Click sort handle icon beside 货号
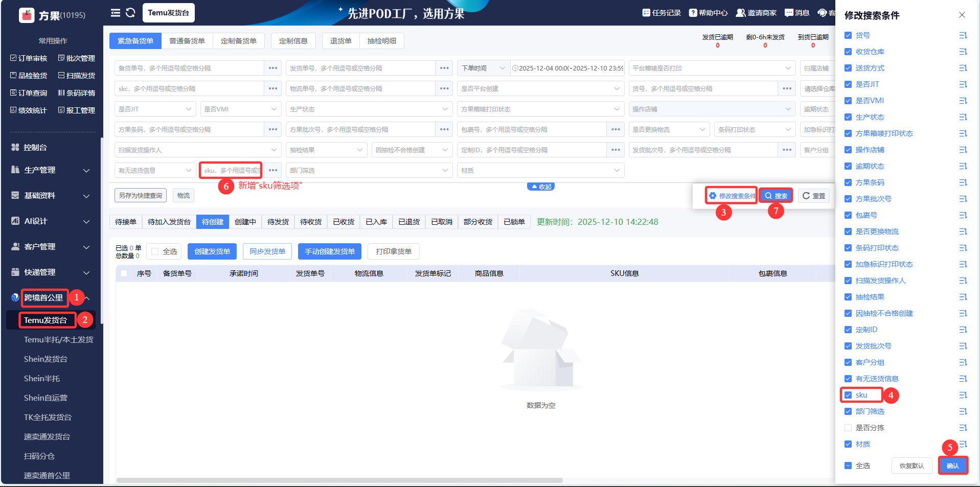 click(x=963, y=35)
